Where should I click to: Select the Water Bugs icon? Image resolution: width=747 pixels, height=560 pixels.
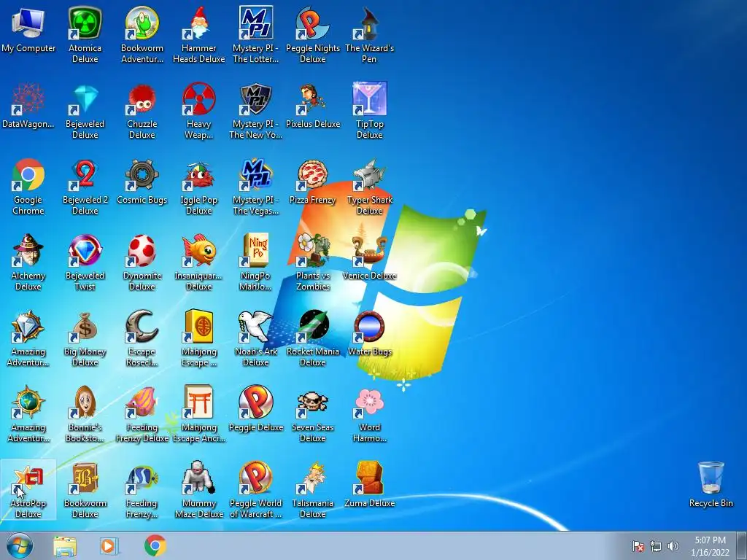pyautogui.click(x=369, y=326)
